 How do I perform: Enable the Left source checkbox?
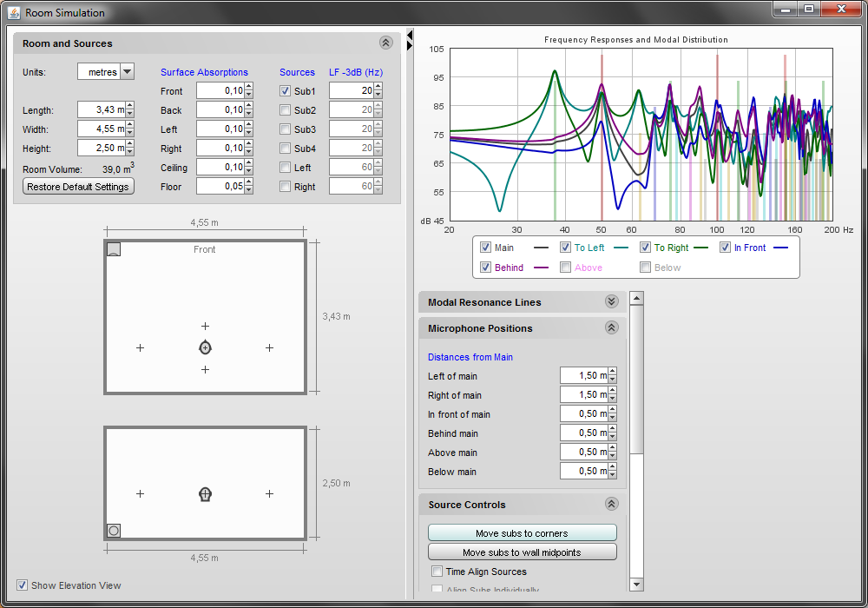[285, 168]
